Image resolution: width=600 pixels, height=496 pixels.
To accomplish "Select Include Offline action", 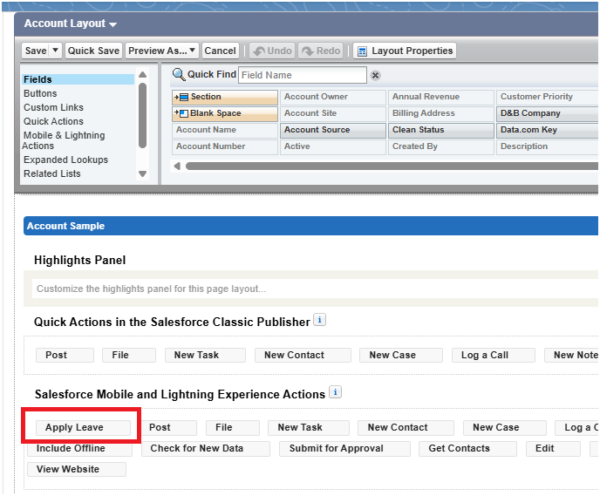I will 80,449.
